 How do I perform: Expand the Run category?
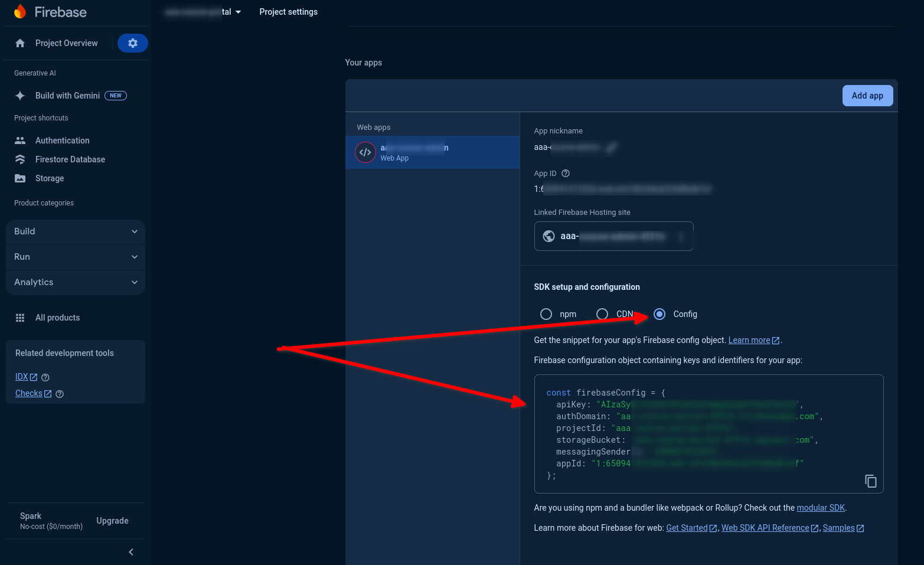[76, 257]
